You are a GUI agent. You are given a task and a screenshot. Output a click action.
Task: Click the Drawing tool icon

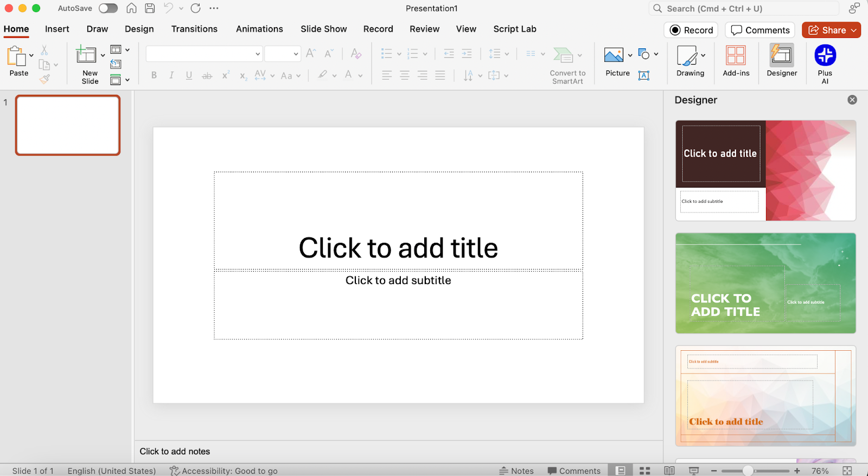(687, 56)
